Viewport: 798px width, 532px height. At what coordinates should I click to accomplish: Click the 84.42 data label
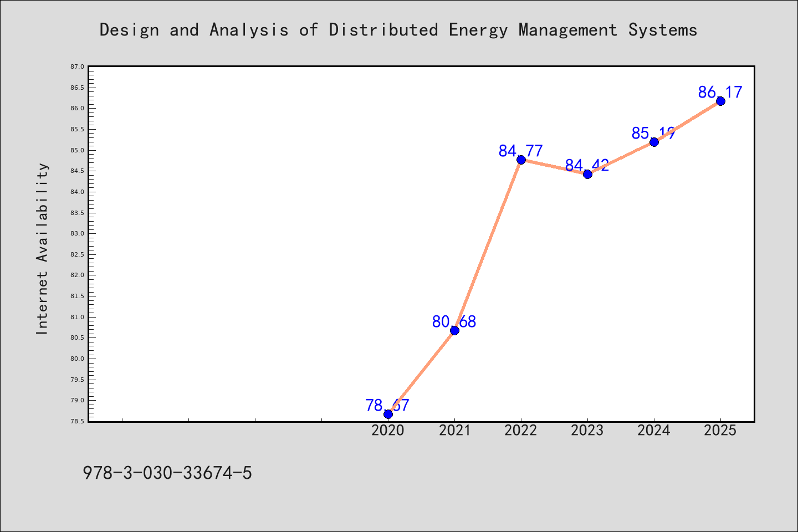587,165
